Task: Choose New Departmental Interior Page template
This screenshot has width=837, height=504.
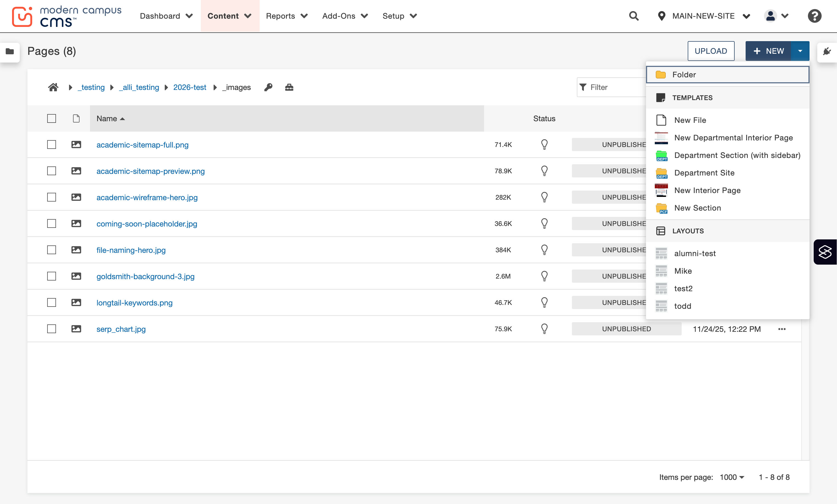Action: click(728, 138)
